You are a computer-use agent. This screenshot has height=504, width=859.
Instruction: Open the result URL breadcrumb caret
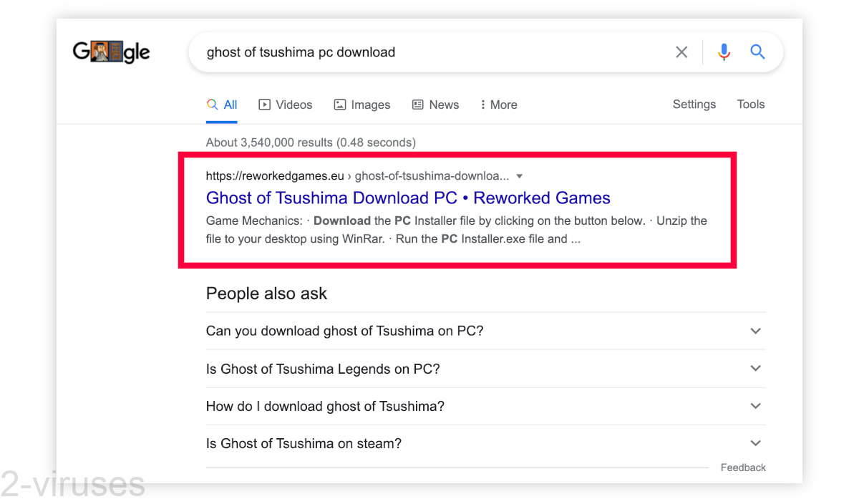click(519, 175)
